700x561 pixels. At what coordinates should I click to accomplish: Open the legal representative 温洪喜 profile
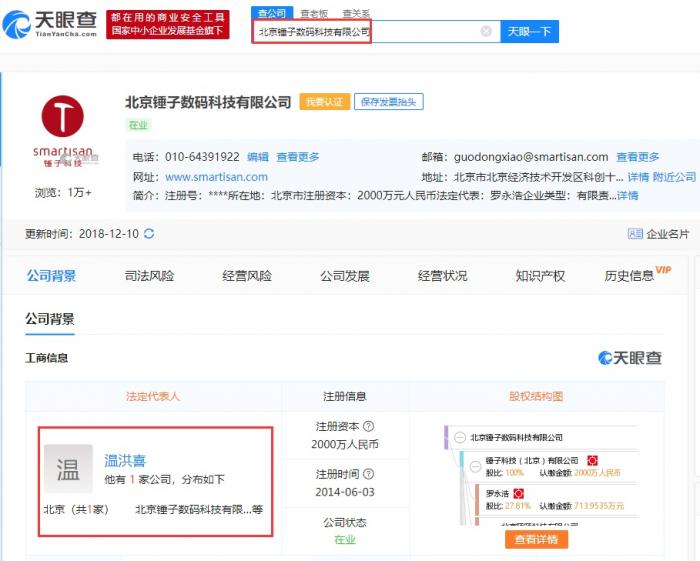tap(125, 460)
